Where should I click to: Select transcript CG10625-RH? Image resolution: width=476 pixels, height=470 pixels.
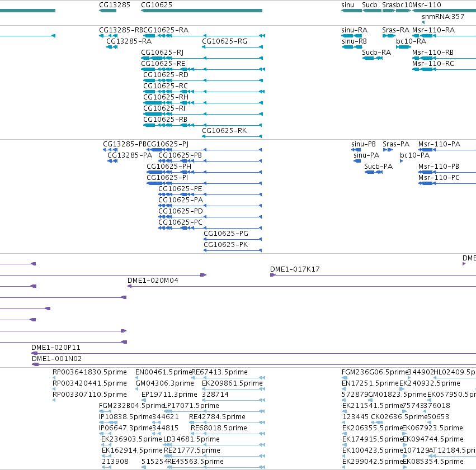166,97
